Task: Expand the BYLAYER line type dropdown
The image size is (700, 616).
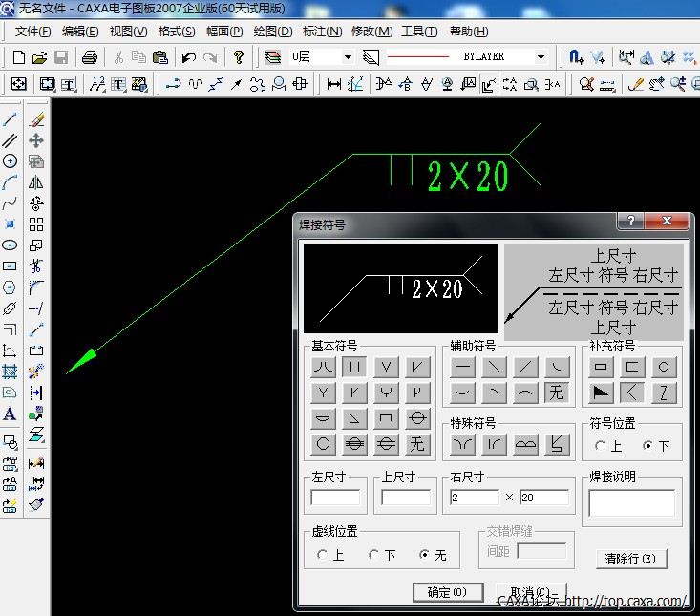Action: pos(541,57)
